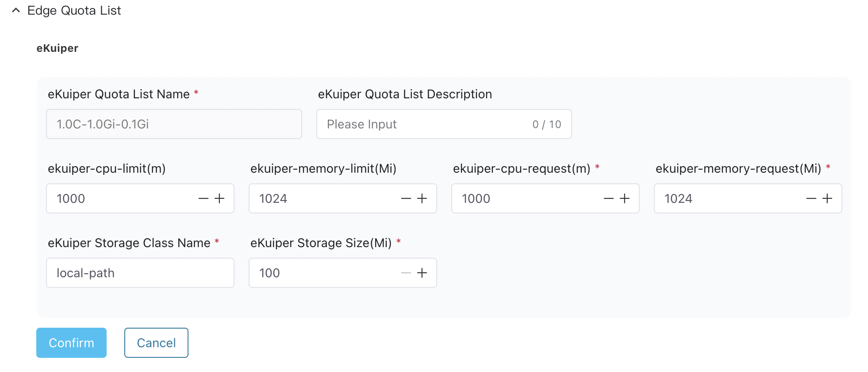Click the ekuiper-memory-limit value field
Viewport: 868px width, 372px height.
pyautogui.click(x=323, y=199)
